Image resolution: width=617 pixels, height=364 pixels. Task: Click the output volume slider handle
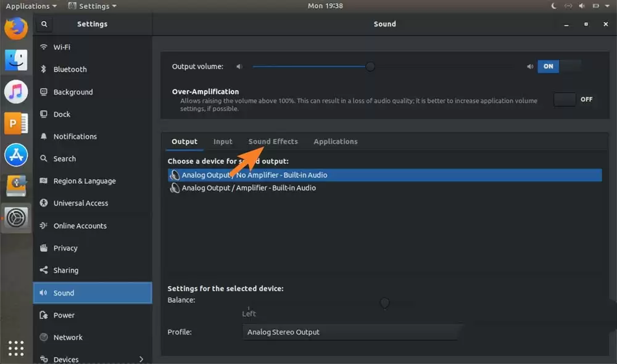pos(370,67)
